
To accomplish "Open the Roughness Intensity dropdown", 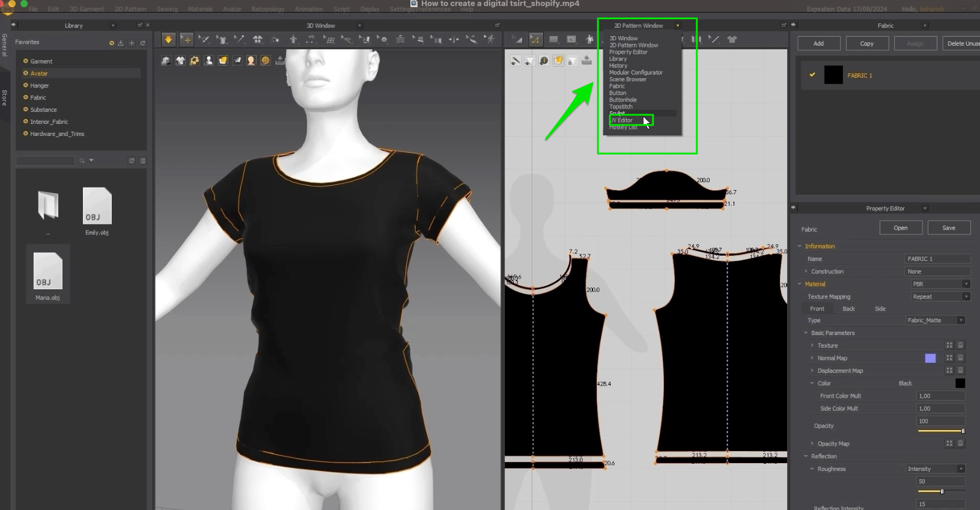I will coord(936,469).
